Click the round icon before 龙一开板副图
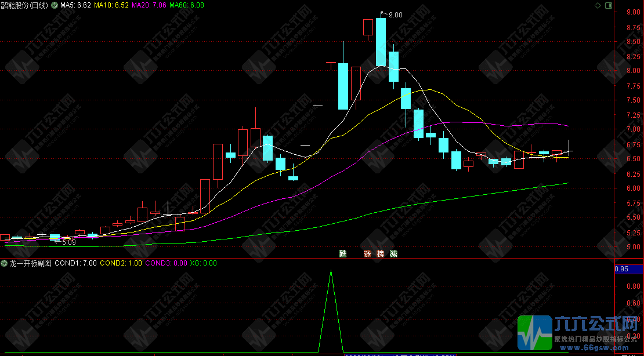644x356 pixels. (4, 263)
